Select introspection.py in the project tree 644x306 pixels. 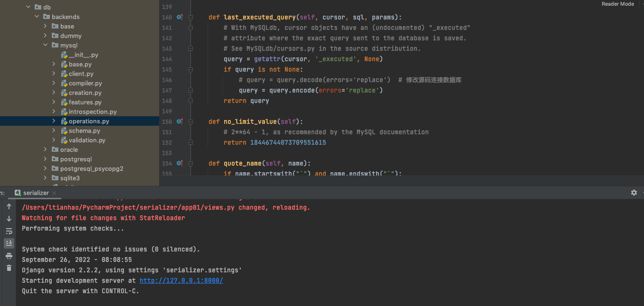[x=93, y=111]
